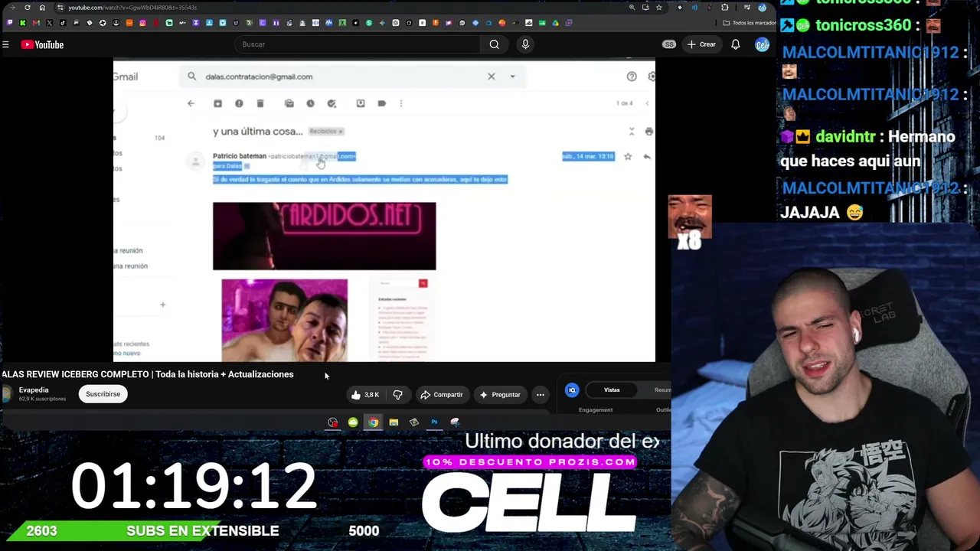Click the email subject y una última cosa
Image resolution: width=980 pixels, height=551 pixels.
pyautogui.click(x=258, y=132)
